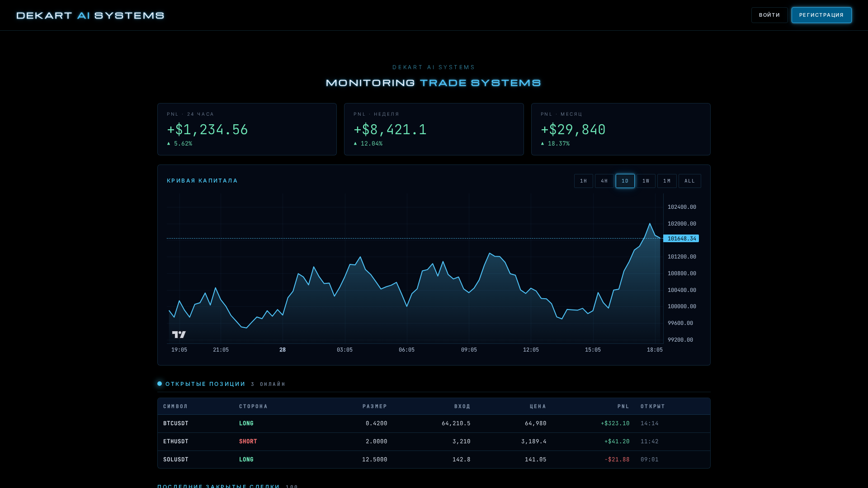Click the +$41.20 PNL value
The image size is (868, 488).
pyautogui.click(x=617, y=441)
